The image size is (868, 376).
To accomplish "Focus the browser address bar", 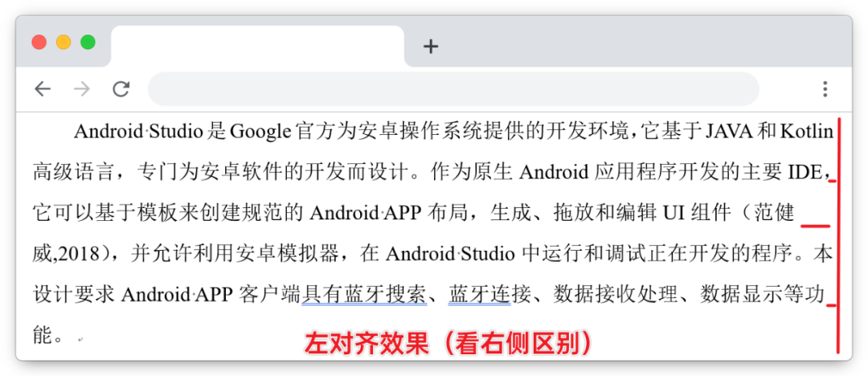I will point(452,88).
